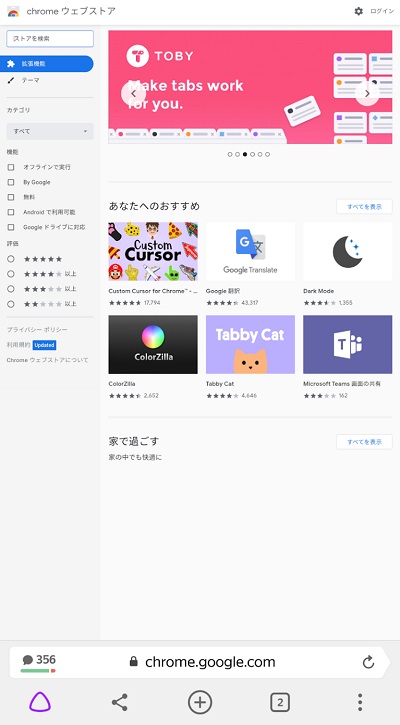
Task: Select the five-star rating radio button
Action: pyautogui.click(x=11, y=259)
